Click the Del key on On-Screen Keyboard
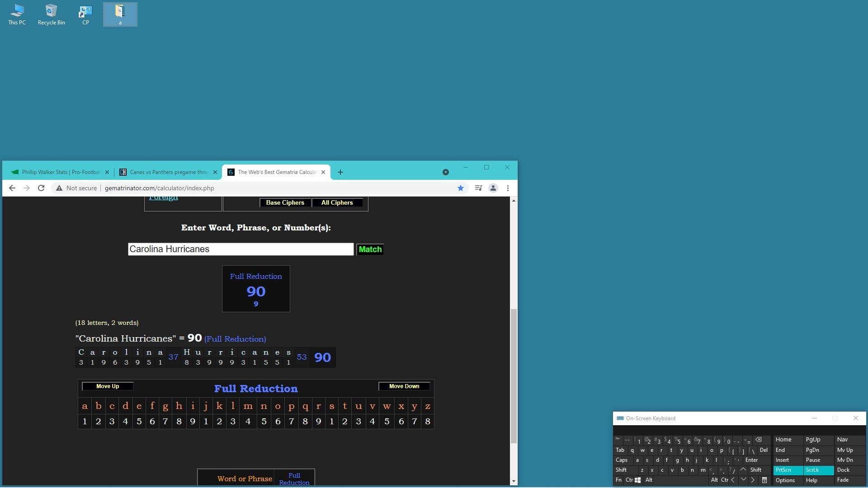This screenshot has height=488, width=868. click(x=764, y=450)
